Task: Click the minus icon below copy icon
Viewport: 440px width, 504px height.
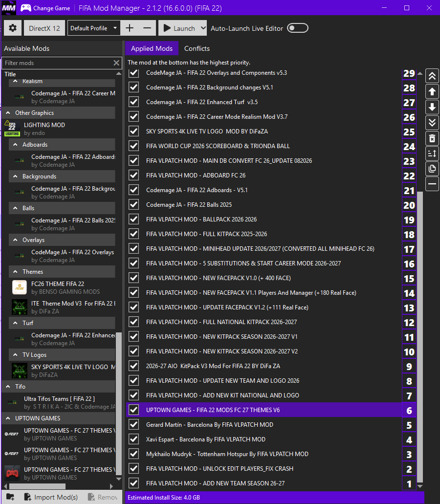Action: [432, 184]
